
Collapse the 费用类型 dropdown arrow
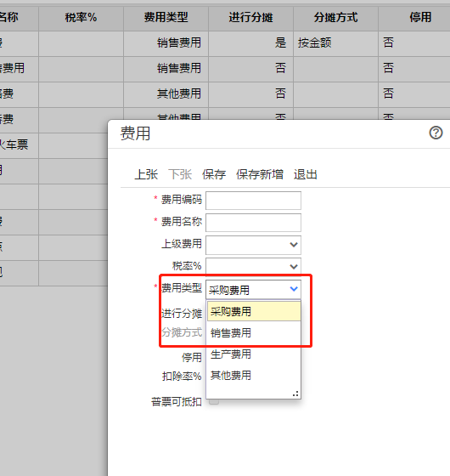294,289
